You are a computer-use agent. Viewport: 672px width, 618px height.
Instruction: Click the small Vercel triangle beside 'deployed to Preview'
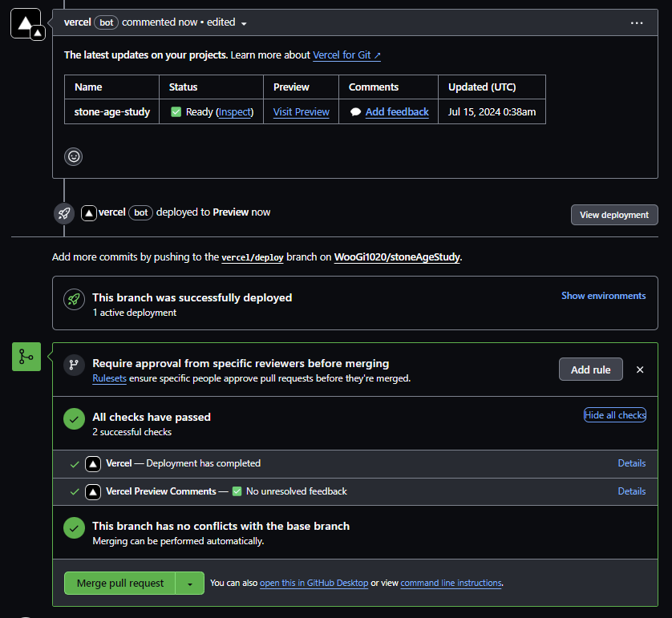(89, 213)
